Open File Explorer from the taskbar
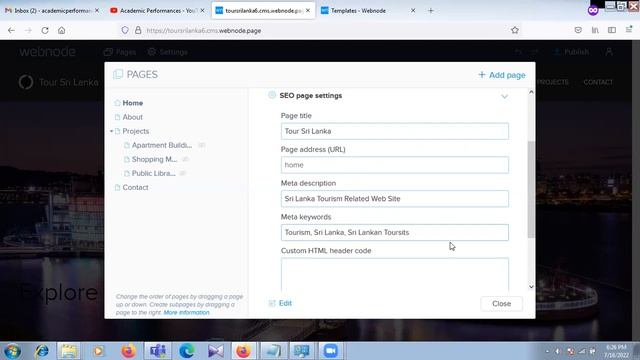The width and height of the screenshot is (640, 360). point(69,351)
